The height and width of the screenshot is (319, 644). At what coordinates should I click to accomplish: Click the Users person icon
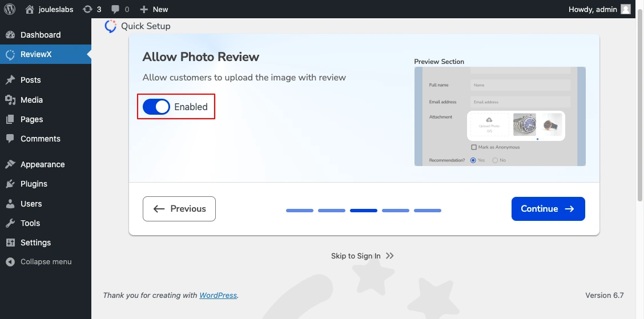10,204
